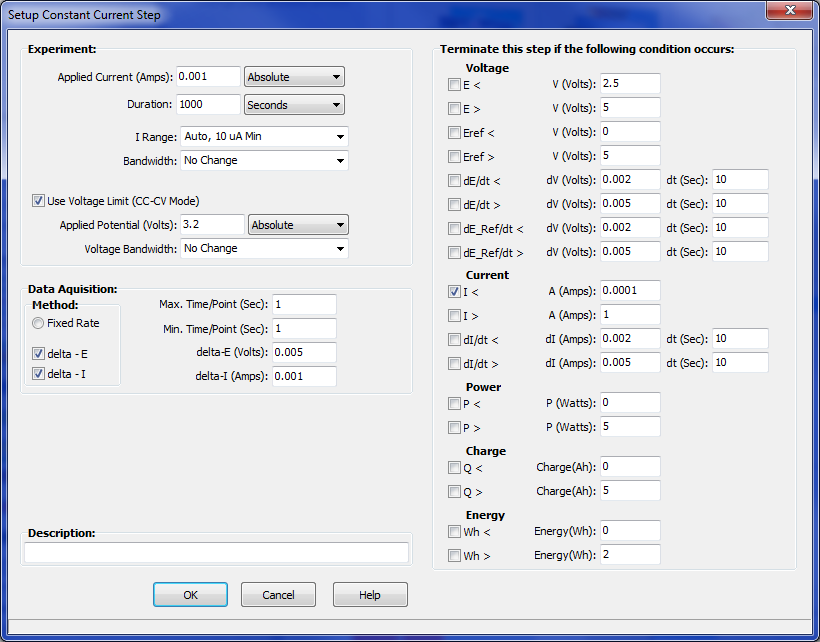
Task: Expand the Duration Seconds unit dropdown
Action: [x=294, y=105]
